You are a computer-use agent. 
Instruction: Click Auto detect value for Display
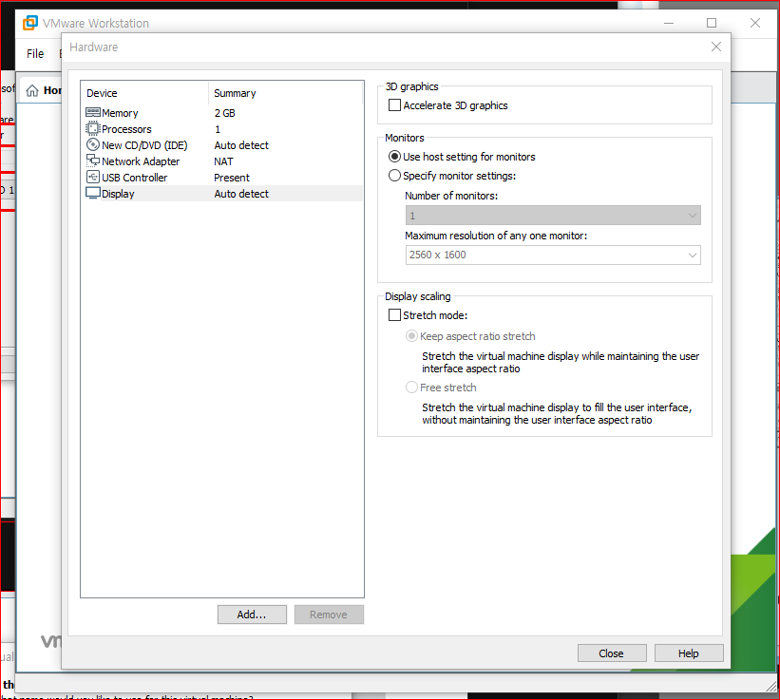(x=241, y=194)
